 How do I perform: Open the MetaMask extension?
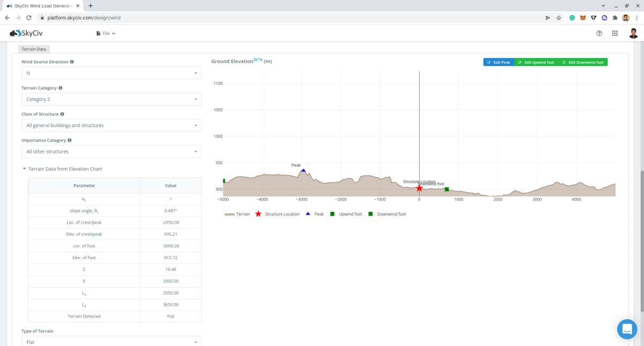pos(582,17)
